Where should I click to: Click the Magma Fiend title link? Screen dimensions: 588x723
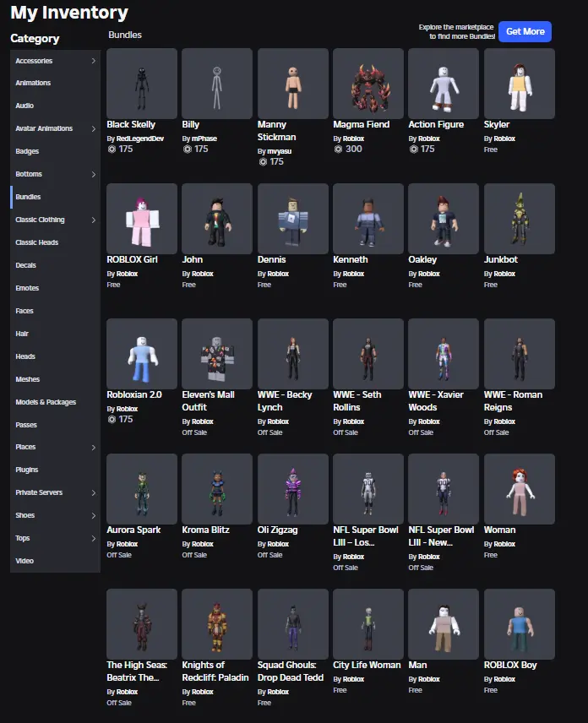click(x=361, y=124)
